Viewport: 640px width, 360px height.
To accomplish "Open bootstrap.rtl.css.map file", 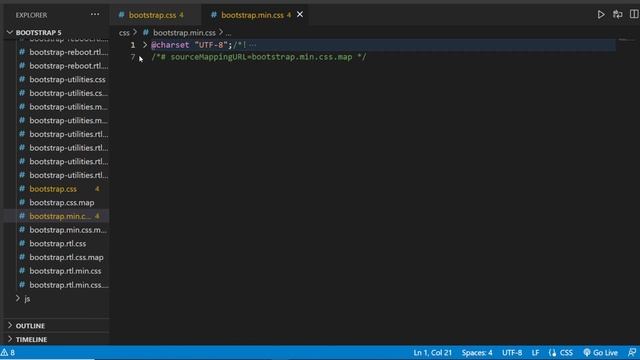I will pos(66,257).
